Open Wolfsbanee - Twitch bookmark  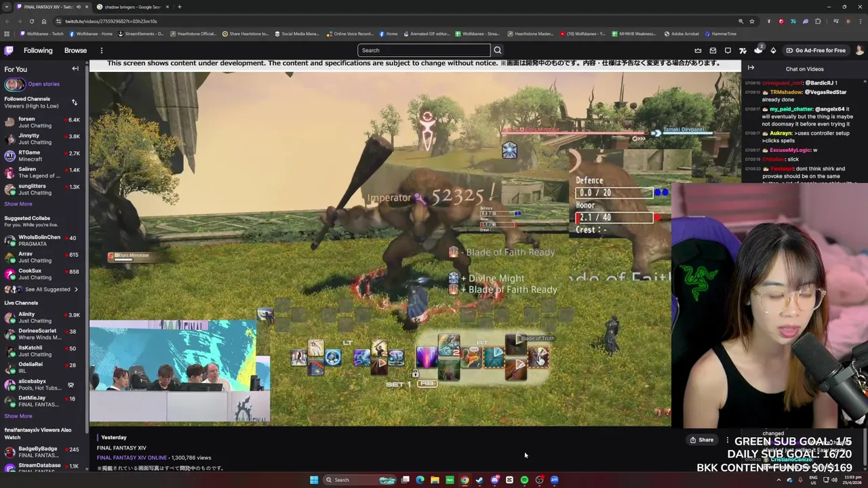pos(42,33)
